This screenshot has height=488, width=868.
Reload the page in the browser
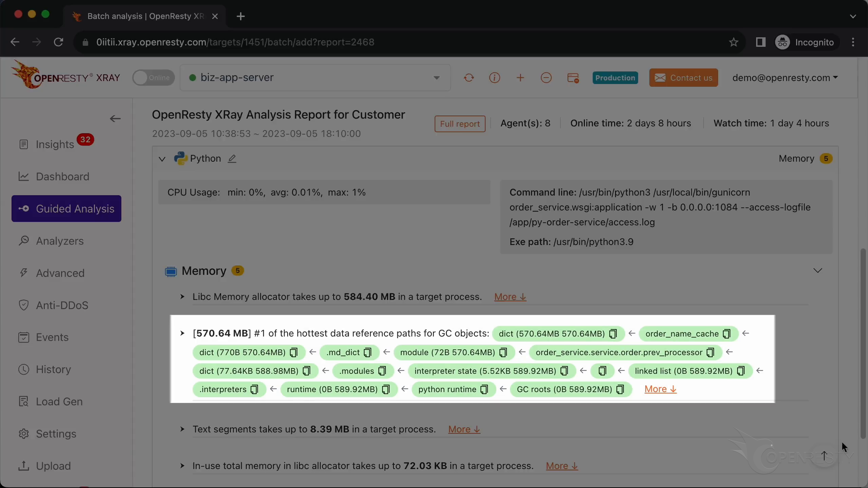58,42
